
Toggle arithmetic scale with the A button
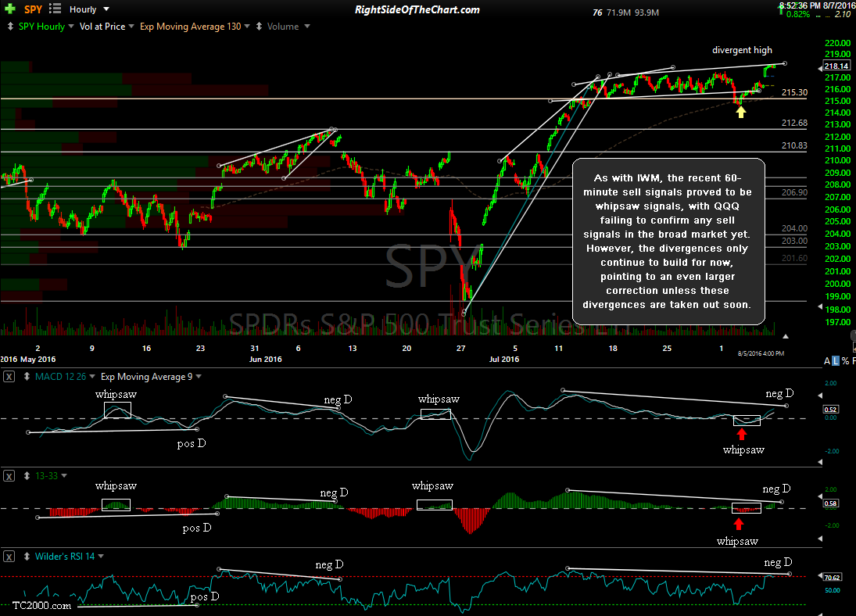(x=828, y=360)
